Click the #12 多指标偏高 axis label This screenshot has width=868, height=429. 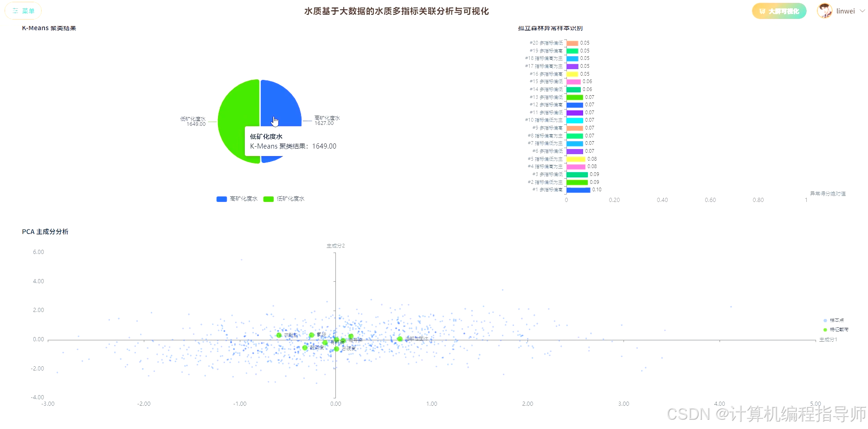546,105
